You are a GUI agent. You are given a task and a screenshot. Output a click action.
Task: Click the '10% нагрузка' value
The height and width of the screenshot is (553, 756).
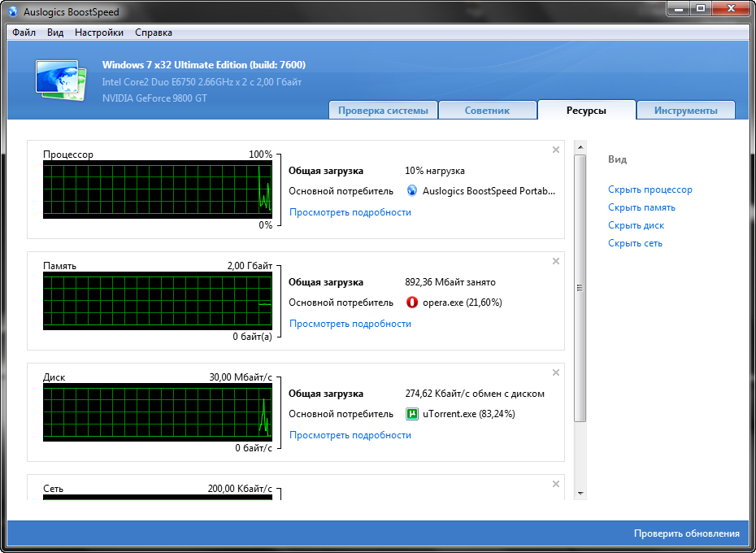[435, 171]
